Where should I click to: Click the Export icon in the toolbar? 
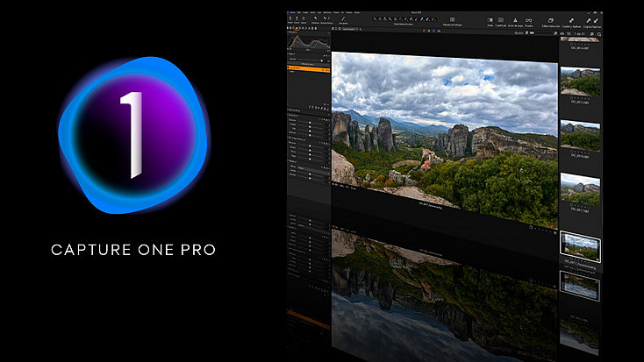tap(297, 18)
